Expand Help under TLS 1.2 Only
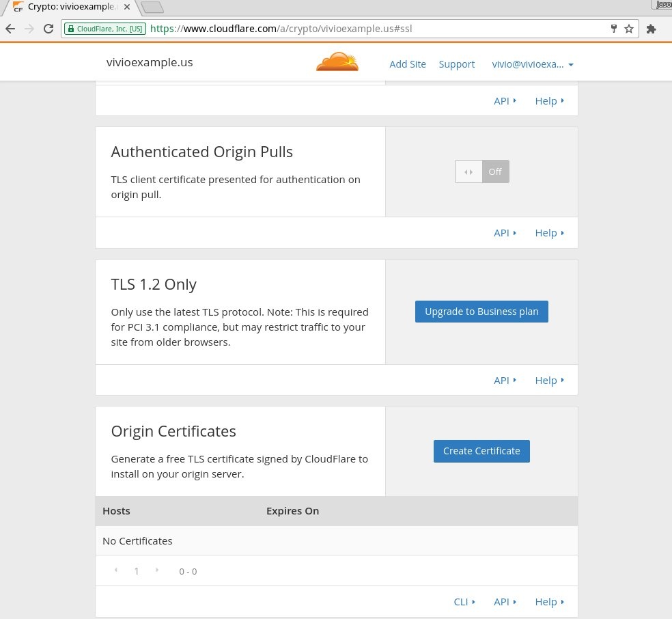Image resolution: width=672 pixels, height=619 pixels. click(x=550, y=381)
